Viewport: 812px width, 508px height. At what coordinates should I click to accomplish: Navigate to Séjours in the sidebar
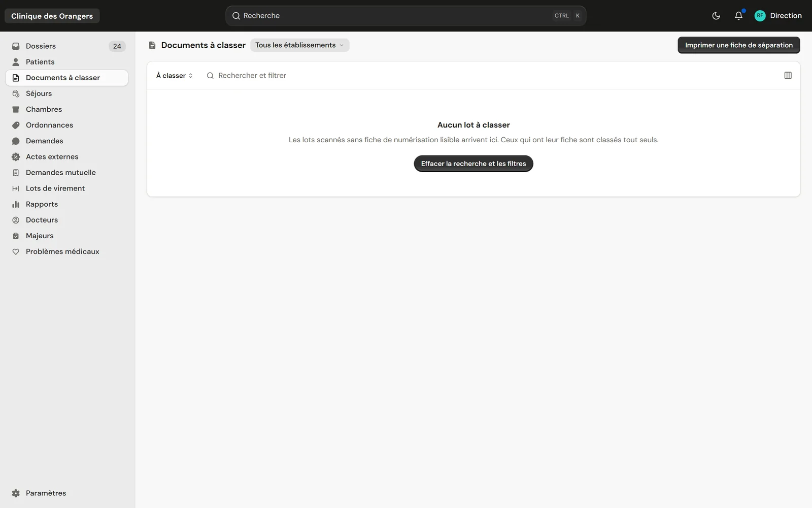pos(67,93)
